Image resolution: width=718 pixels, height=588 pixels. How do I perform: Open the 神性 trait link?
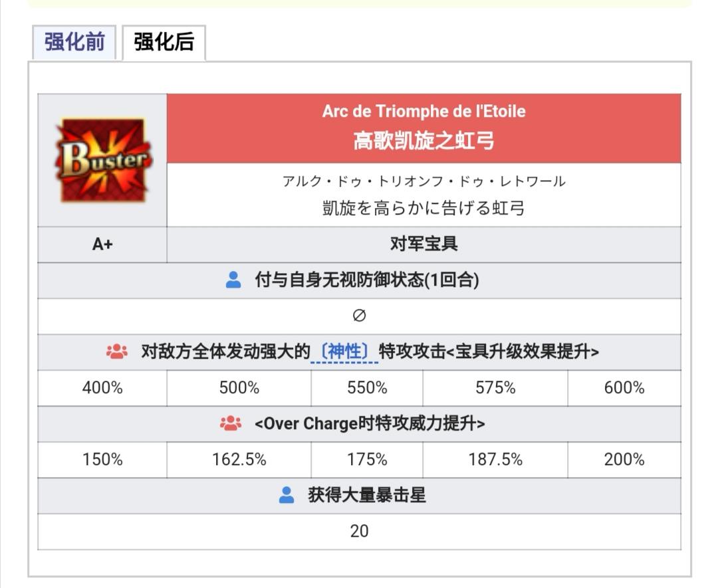click(x=344, y=352)
